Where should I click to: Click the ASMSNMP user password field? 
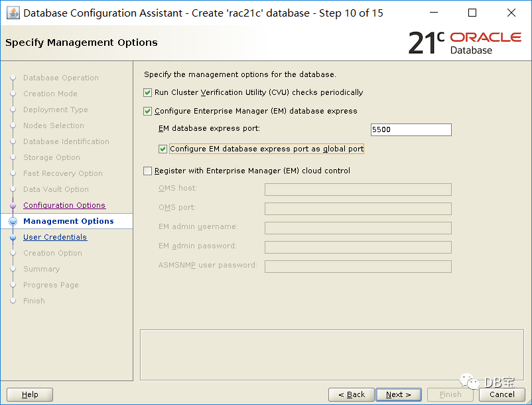pos(358,266)
